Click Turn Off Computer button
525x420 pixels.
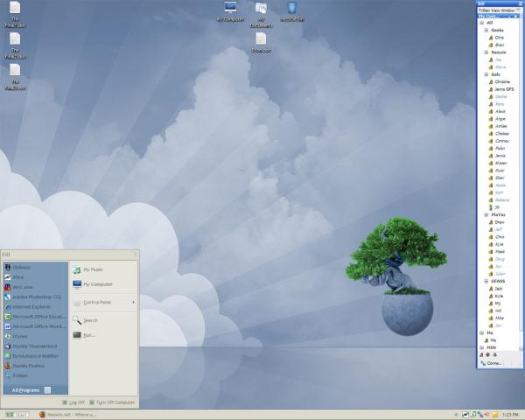pos(112,402)
